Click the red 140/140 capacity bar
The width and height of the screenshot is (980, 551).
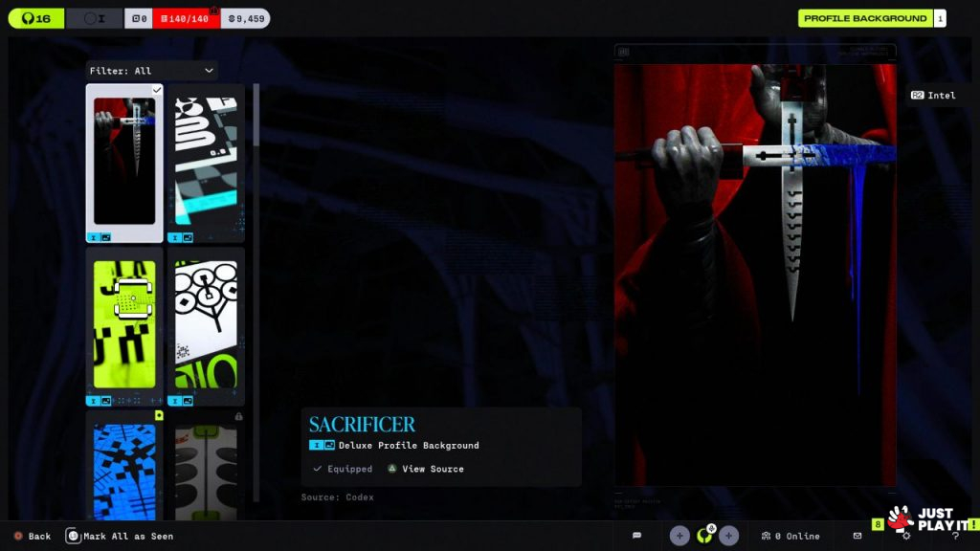tap(187, 18)
